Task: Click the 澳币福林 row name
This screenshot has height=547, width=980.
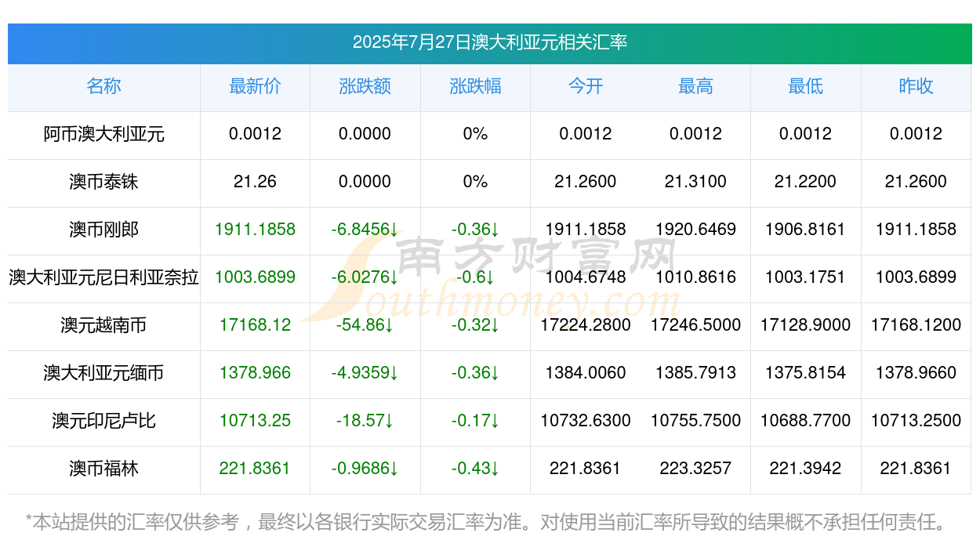Action: (103, 469)
